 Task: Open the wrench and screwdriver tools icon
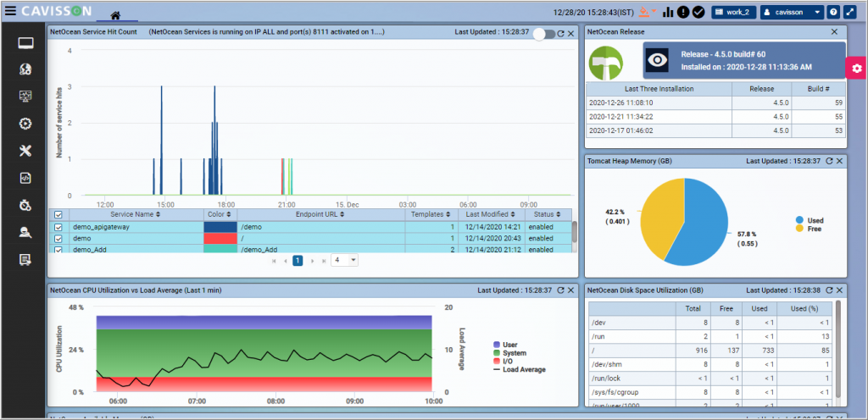25,151
